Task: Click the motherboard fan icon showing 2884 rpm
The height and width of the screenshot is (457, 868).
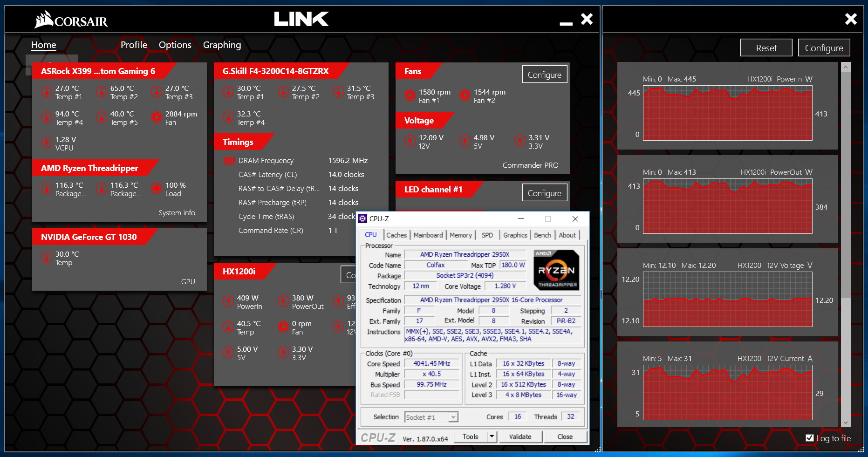Action: pos(156,117)
